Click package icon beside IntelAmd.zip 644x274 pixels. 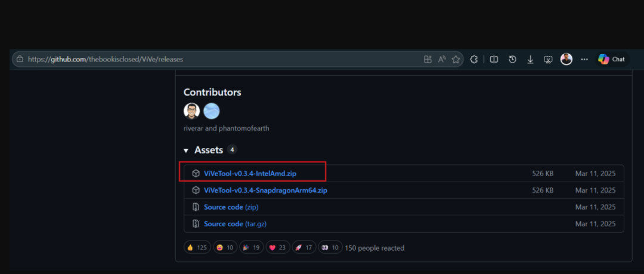pos(196,174)
